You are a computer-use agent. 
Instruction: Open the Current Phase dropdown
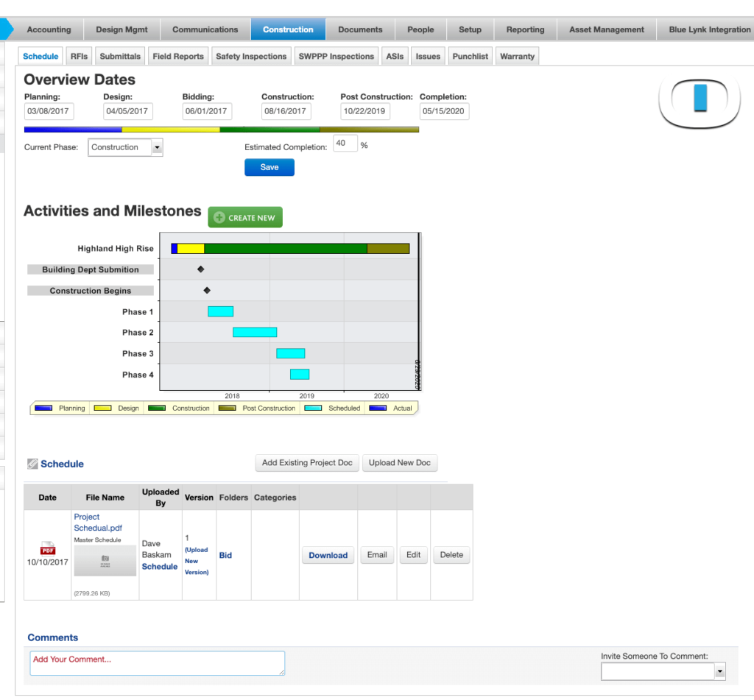[125, 147]
